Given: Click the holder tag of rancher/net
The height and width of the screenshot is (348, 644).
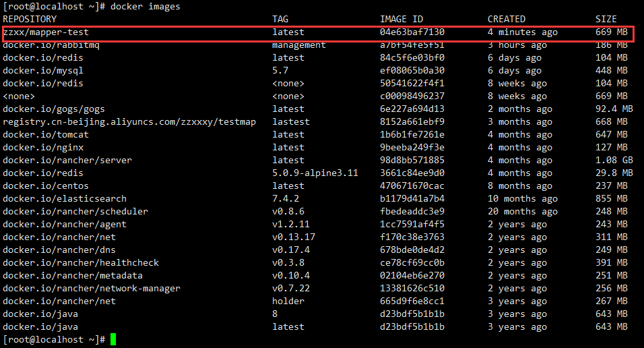Looking at the screenshot, I should click(x=288, y=301).
